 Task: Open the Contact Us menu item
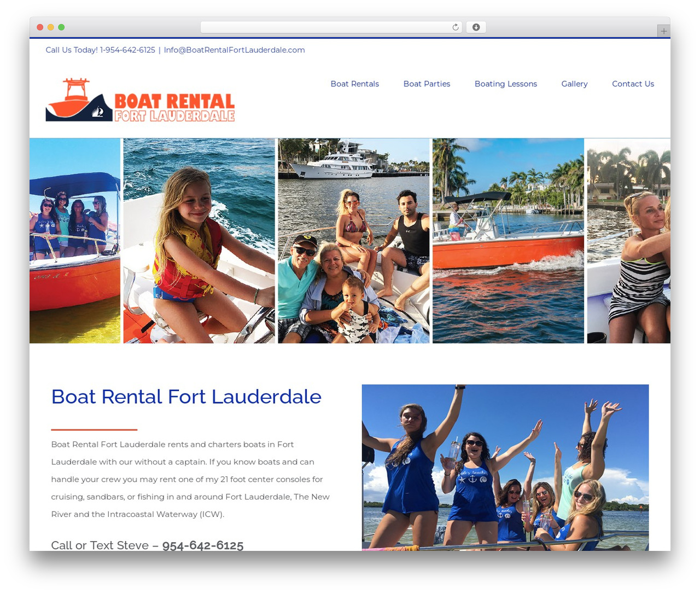[633, 84]
